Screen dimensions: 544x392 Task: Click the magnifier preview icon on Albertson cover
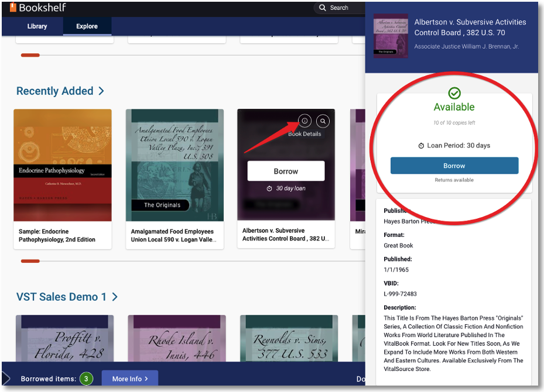click(323, 121)
